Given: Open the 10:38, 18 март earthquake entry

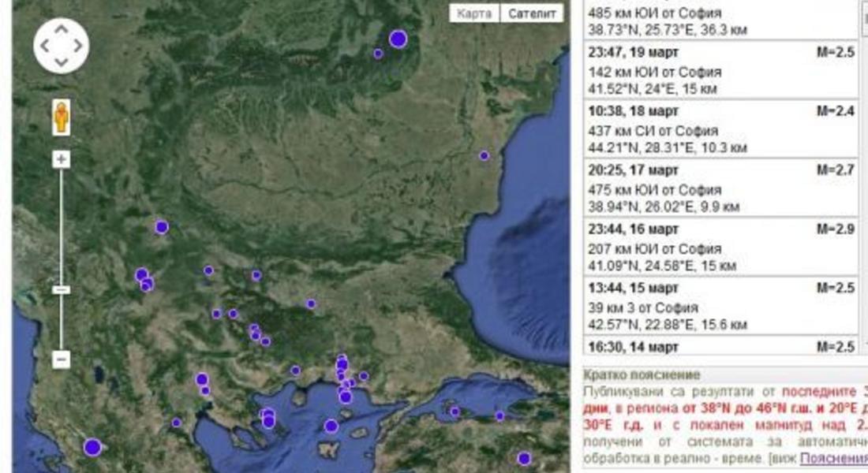Looking at the screenshot, I should point(720,129).
